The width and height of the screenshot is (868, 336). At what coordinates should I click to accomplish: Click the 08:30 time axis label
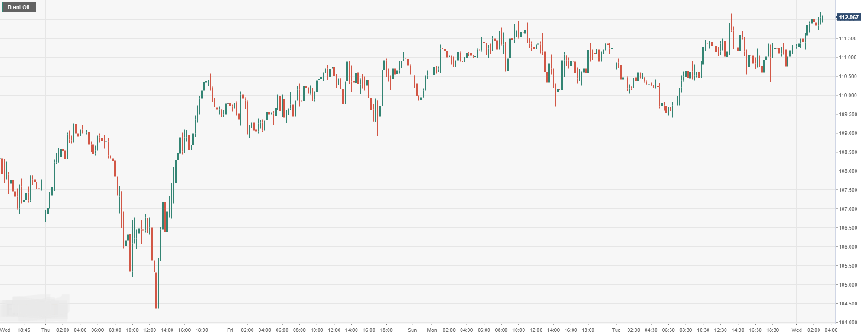(686, 330)
